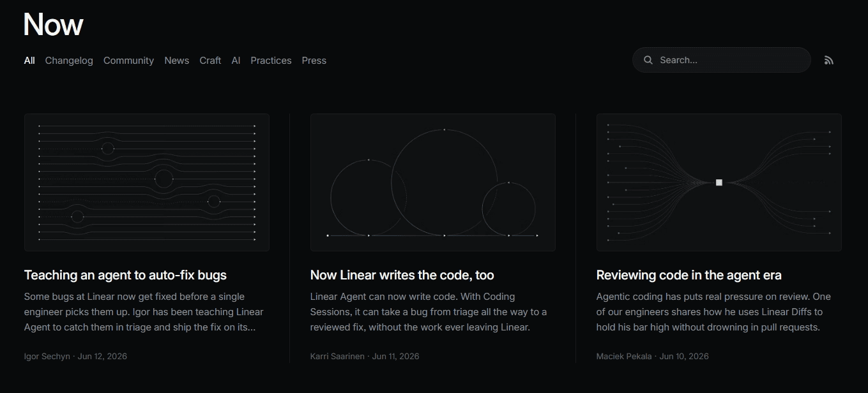868x393 pixels.
Task: Filter posts by AI tab
Action: pyautogui.click(x=236, y=61)
